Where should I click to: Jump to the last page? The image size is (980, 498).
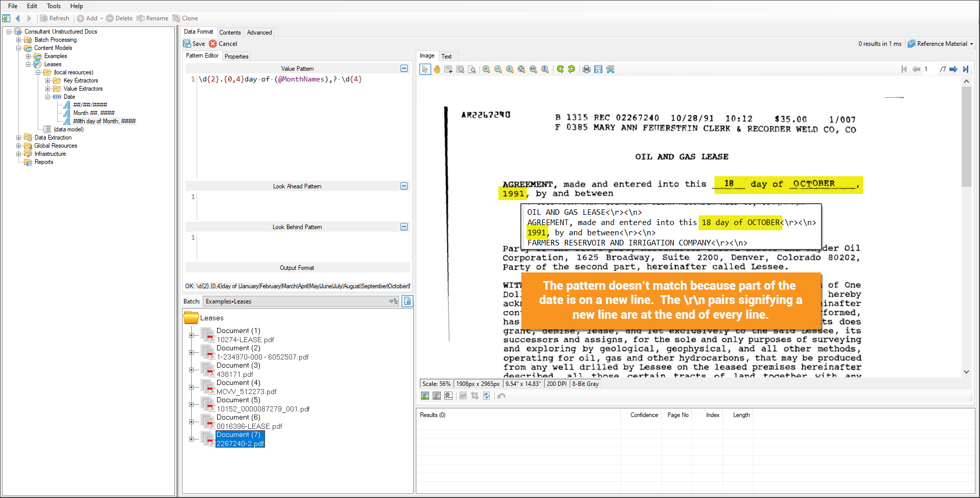[965, 69]
